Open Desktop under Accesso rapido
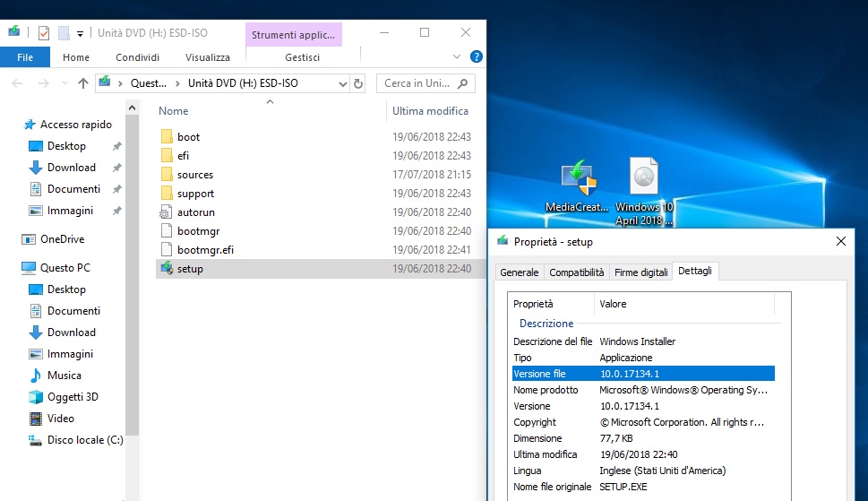Image resolution: width=868 pixels, height=501 pixels. (x=66, y=146)
